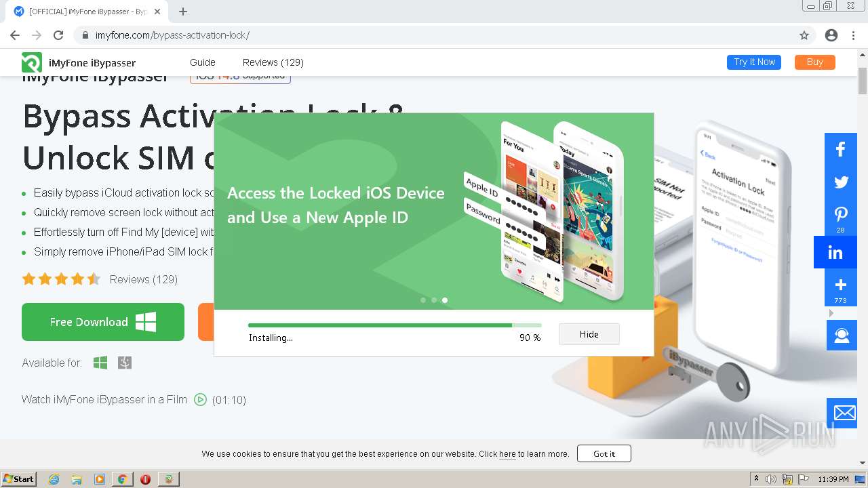Image resolution: width=868 pixels, height=488 pixels.
Task: Click the installer slide banner image
Action: (434, 211)
